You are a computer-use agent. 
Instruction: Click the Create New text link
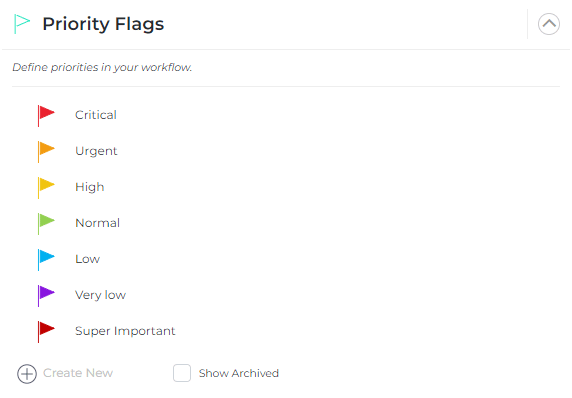coord(78,373)
